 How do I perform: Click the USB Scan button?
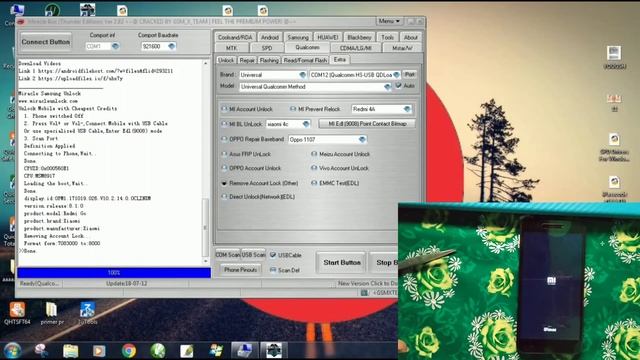pyautogui.click(x=253, y=255)
